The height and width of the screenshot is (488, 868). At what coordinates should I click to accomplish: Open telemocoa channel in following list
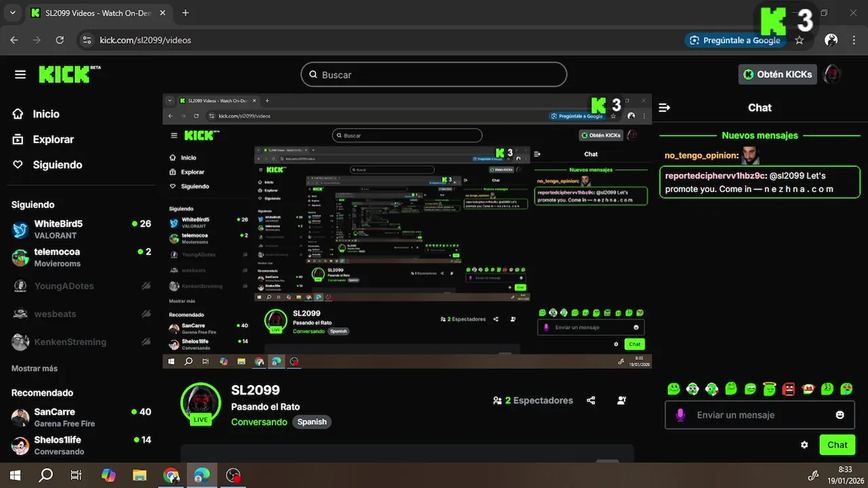81,257
